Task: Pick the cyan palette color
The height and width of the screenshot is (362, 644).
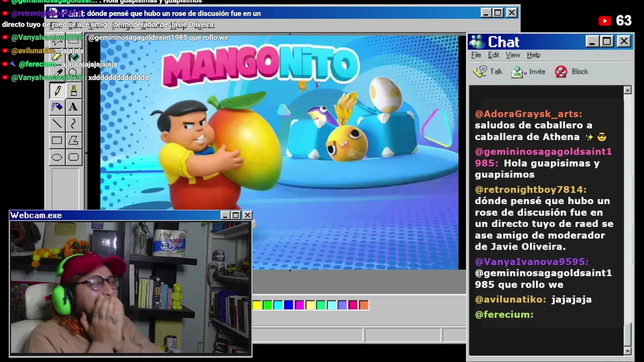Action: [x=278, y=305]
